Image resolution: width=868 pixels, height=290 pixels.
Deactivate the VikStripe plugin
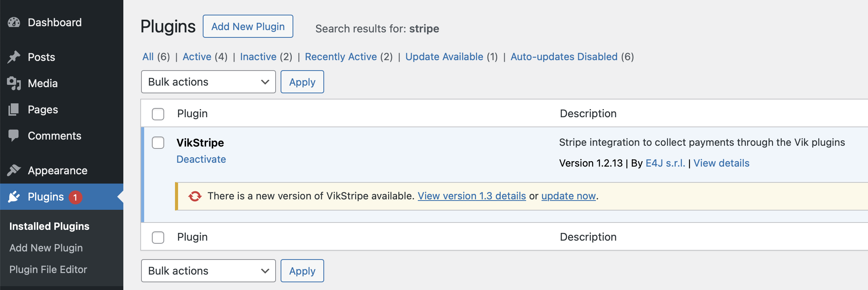(201, 159)
